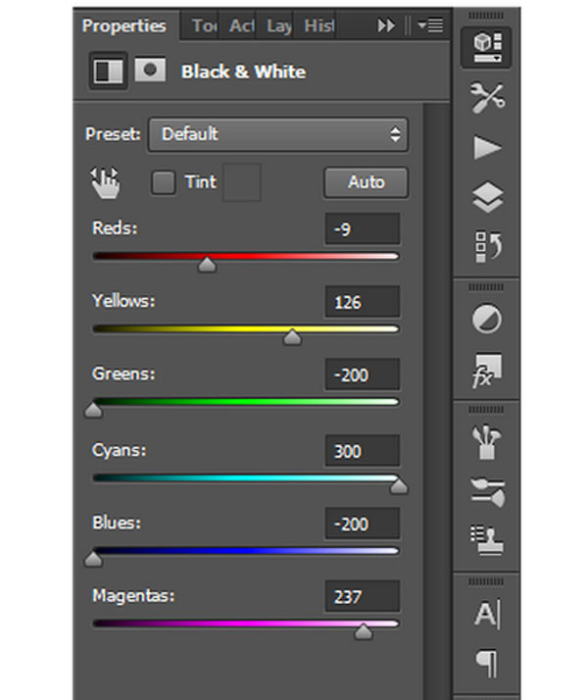Open the Actions panel play icon

point(486,148)
